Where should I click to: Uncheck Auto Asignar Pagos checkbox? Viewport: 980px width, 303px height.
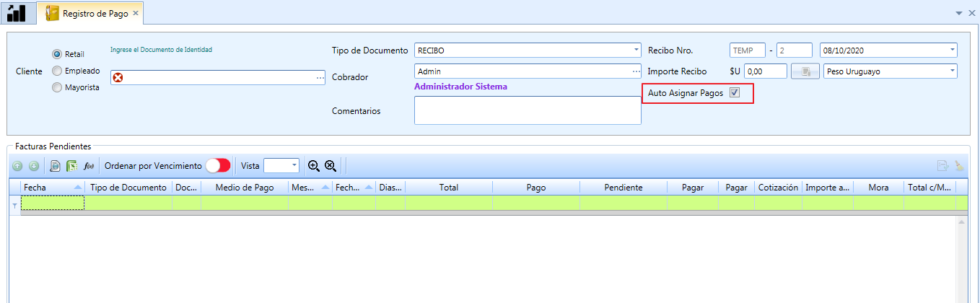(735, 93)
